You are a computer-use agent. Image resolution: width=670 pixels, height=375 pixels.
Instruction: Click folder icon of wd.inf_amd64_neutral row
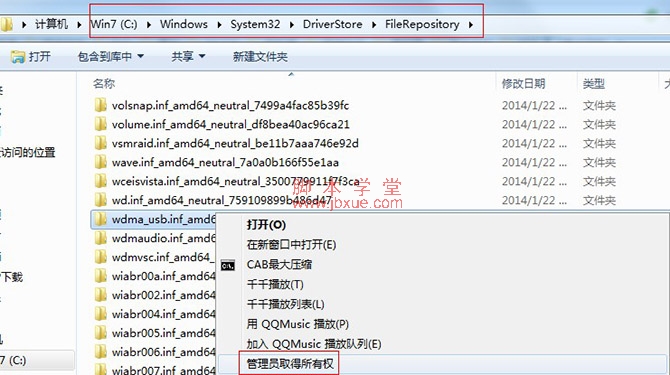(x=100, y=199)
